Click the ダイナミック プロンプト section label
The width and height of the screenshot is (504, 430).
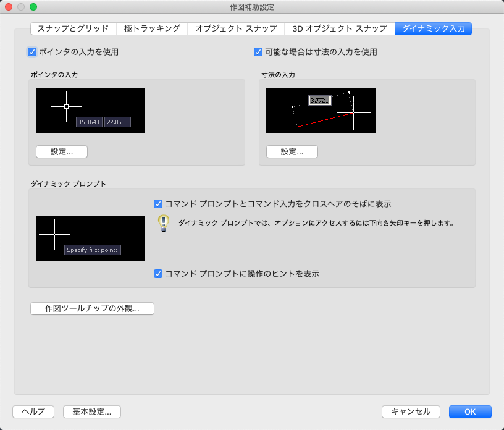pyautogui.click(x=68, y=184)
